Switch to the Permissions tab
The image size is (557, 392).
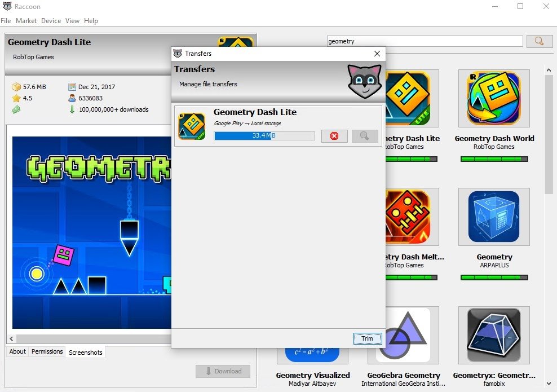(x=47, y=351)
